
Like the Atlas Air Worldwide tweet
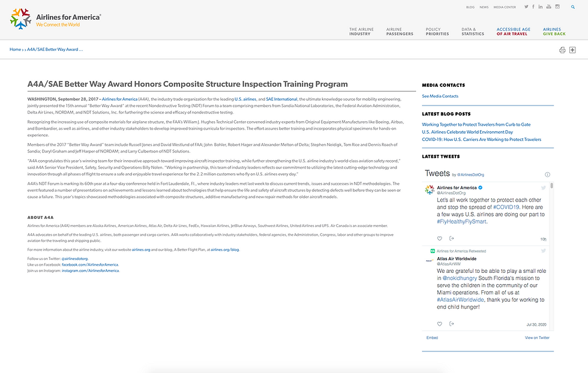coord(439,324)
